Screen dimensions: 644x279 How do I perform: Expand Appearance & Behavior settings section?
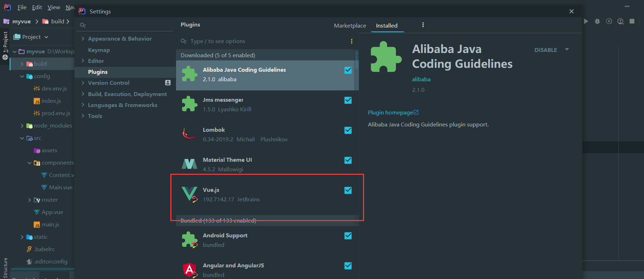[x=83, y=39]
